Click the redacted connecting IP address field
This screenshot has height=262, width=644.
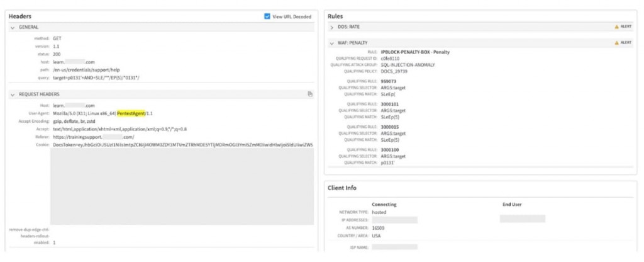[x=395, y=220]
